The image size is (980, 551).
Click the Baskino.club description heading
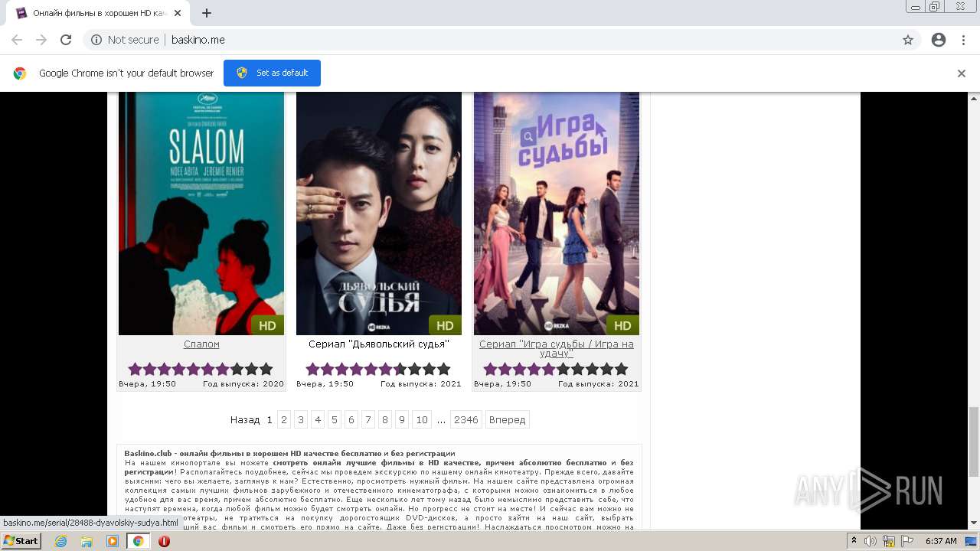click(289, 454)
